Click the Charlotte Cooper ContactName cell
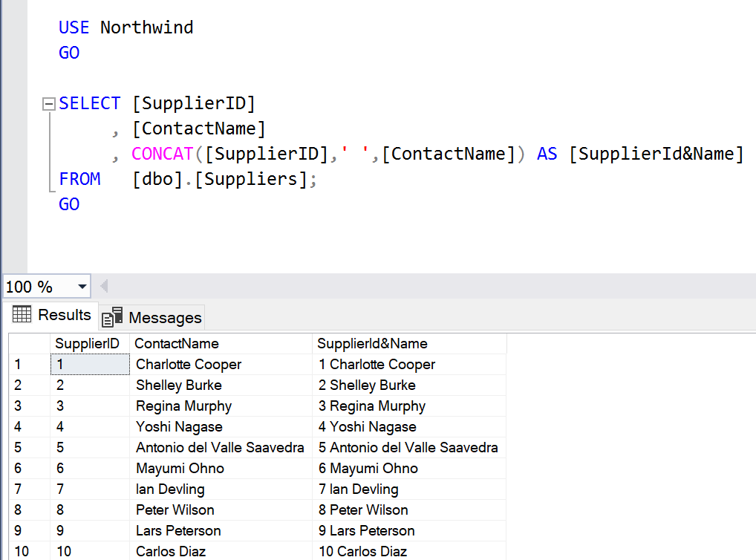 (x=189, y=365)
